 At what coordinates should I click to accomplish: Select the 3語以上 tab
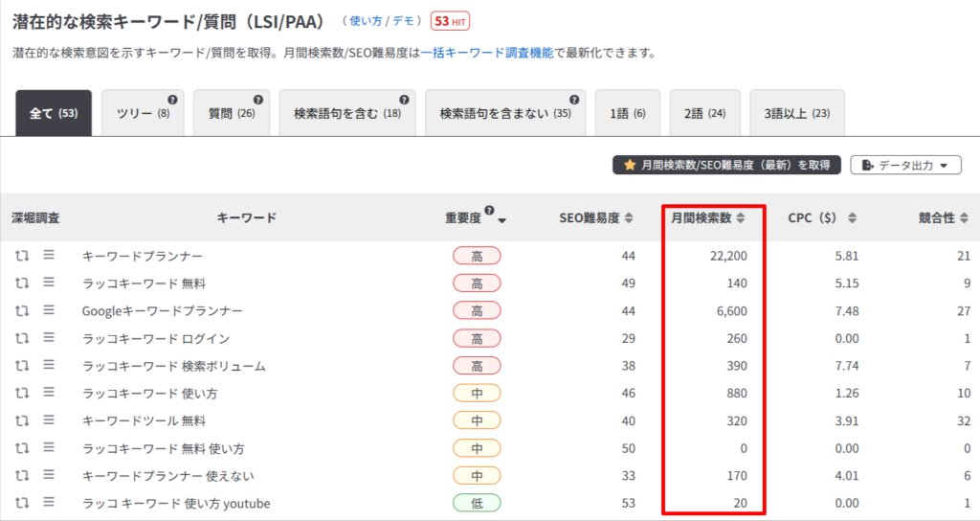(x=796, y=113)
